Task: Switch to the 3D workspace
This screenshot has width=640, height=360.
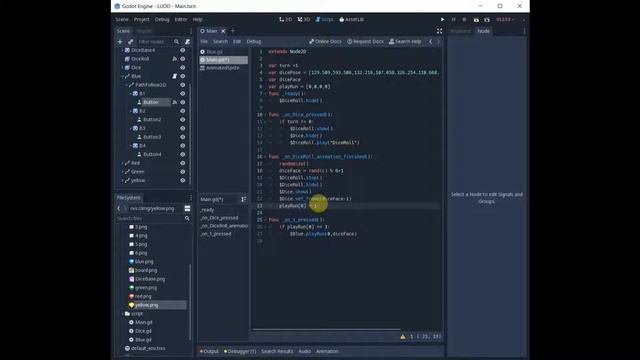Action: pyautogui.click(x=304, y=20)
